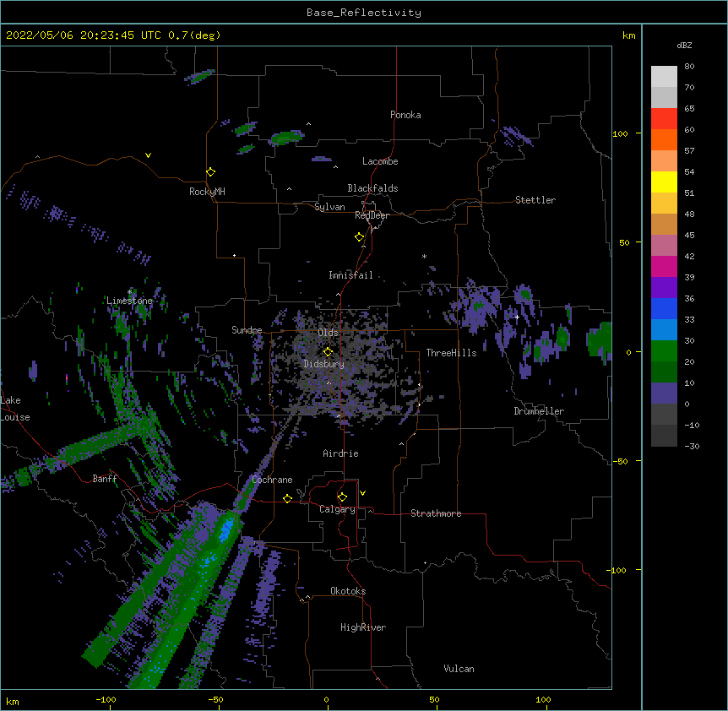This screenshot has width=728, height=711.
Task: Click the Lacombe town label
Action: coord(380,161)
